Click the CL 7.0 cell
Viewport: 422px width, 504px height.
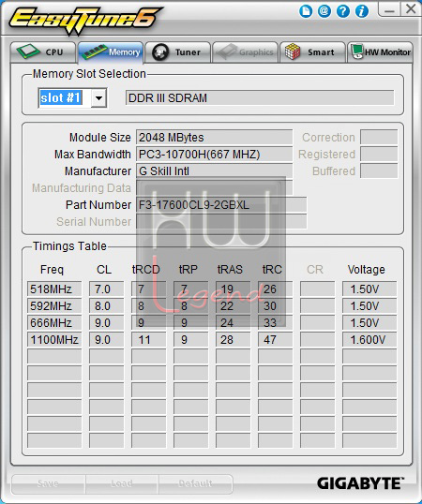click(x=107, y=289)
